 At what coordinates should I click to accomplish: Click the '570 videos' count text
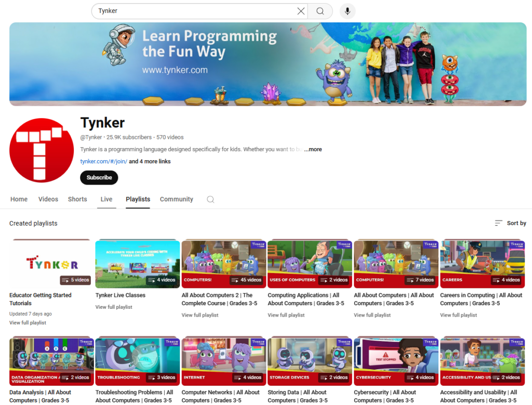pos(170,137)
